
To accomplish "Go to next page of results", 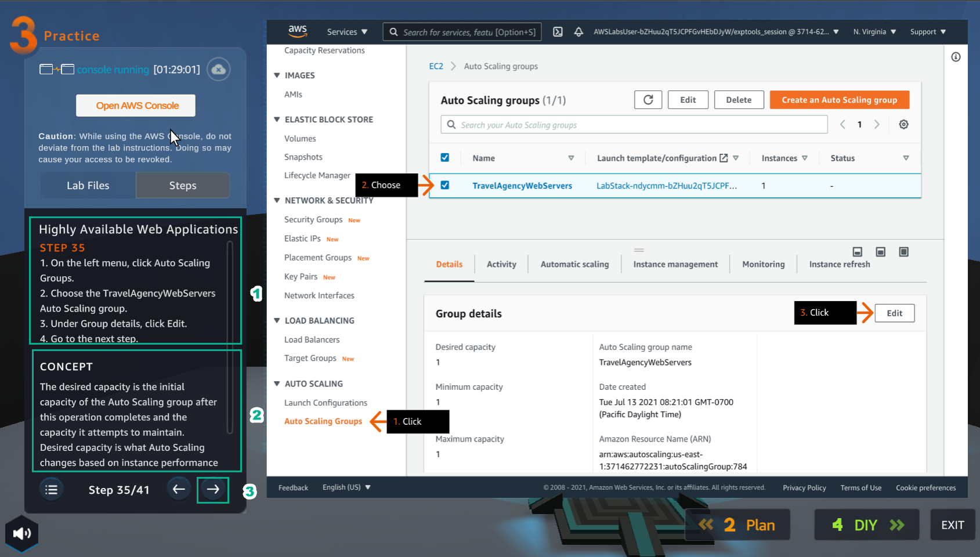I will point(877,124).
